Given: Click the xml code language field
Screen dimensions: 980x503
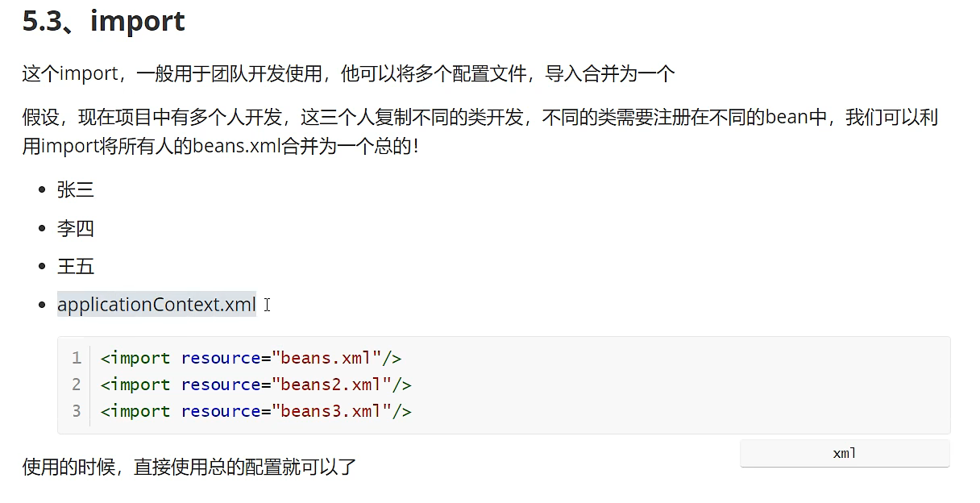Looking at the screenshot, I should pyautogui.click(x=844, y=453).
